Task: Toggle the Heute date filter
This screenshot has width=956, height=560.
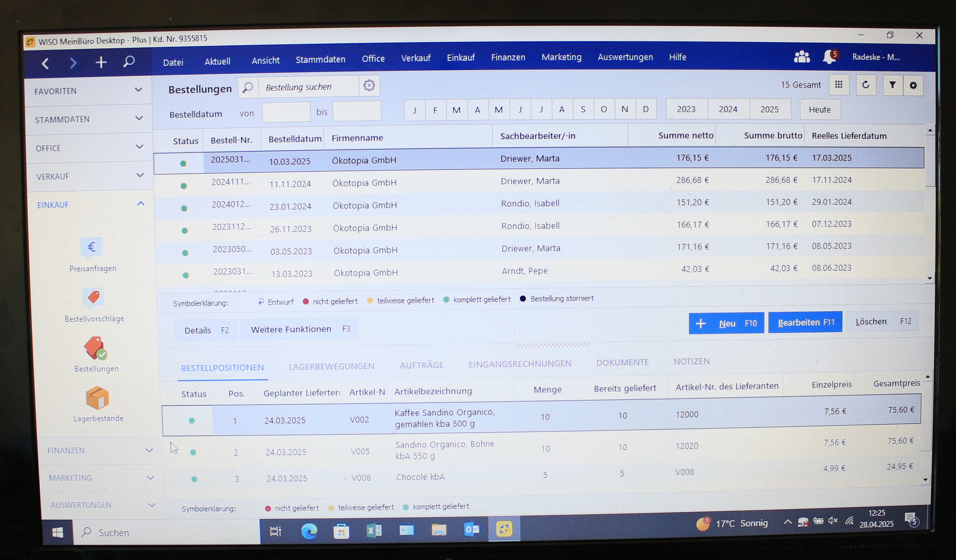Action: tap(819, 110)
